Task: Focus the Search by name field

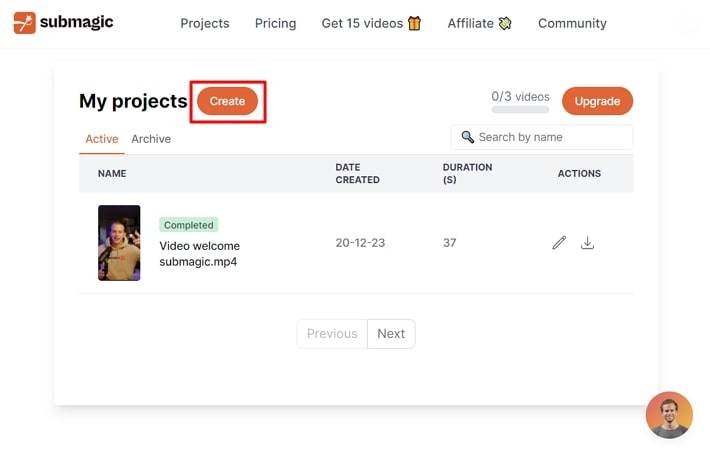Action: point(542,137)
